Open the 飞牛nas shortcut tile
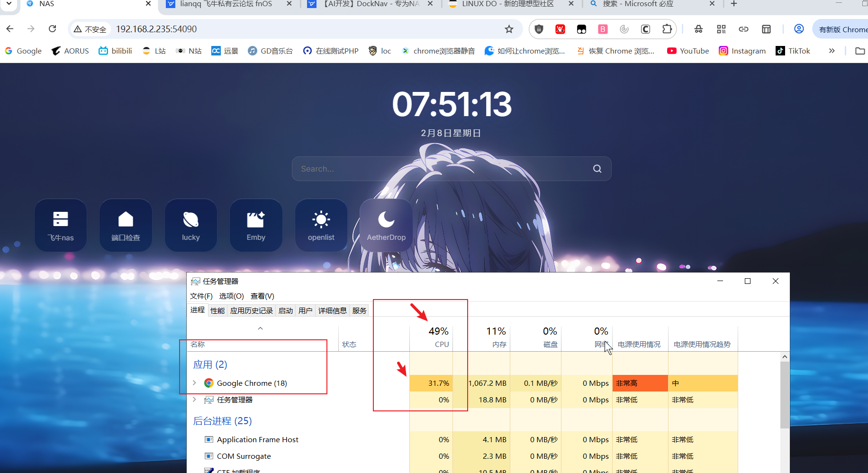This screenshot has width=868, height=473. tap(61, 225)
